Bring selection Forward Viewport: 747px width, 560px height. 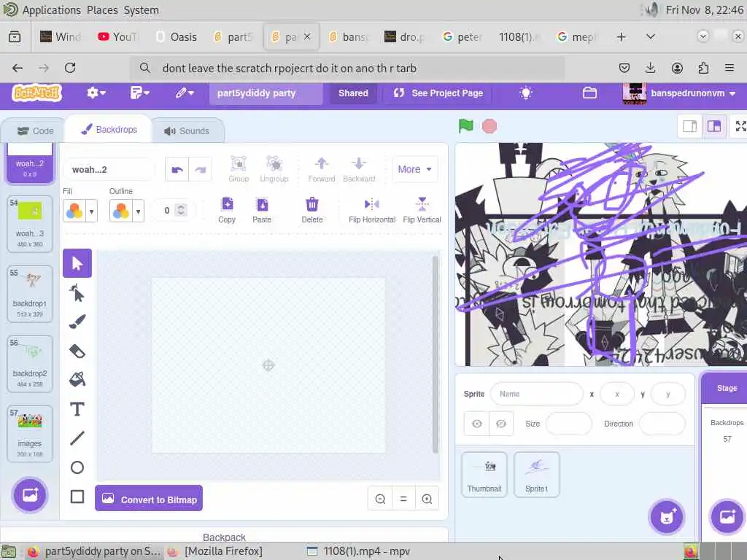click(322, 169)
